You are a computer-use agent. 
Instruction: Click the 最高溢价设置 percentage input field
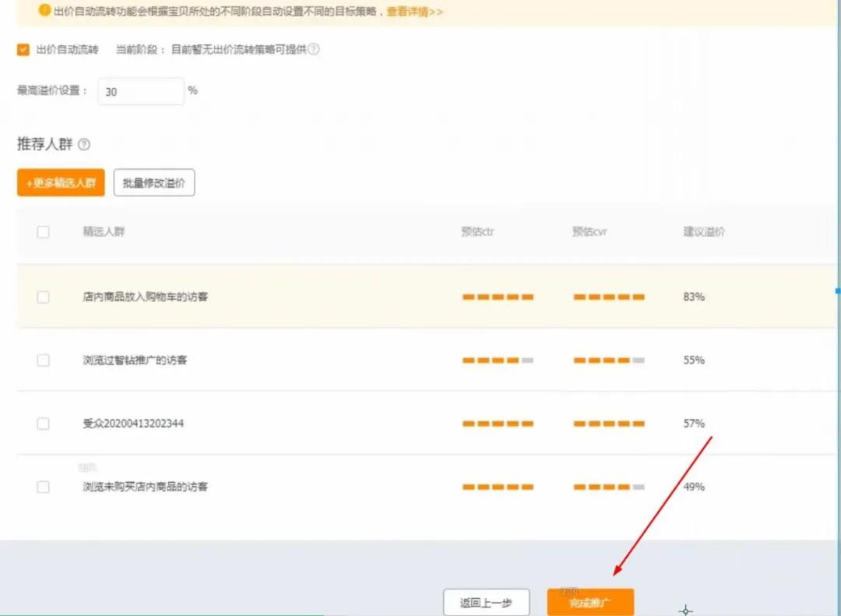pos(140,91)
